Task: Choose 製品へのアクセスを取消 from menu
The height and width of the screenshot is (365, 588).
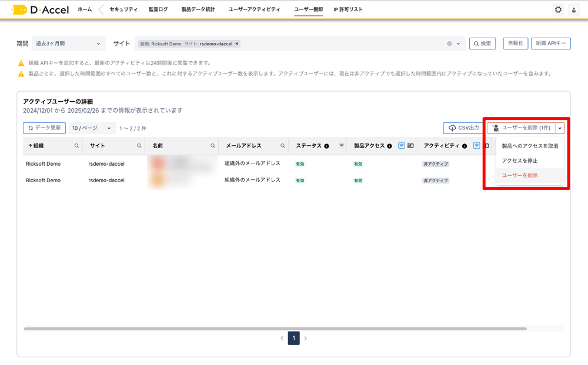Action: pos(530,146)
